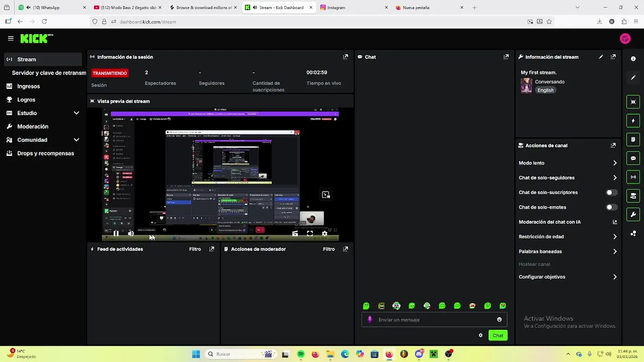Toggle stream preview widget icon in right sidebar
The height and width of the screenshot is (362, 644).
point(633,102)
